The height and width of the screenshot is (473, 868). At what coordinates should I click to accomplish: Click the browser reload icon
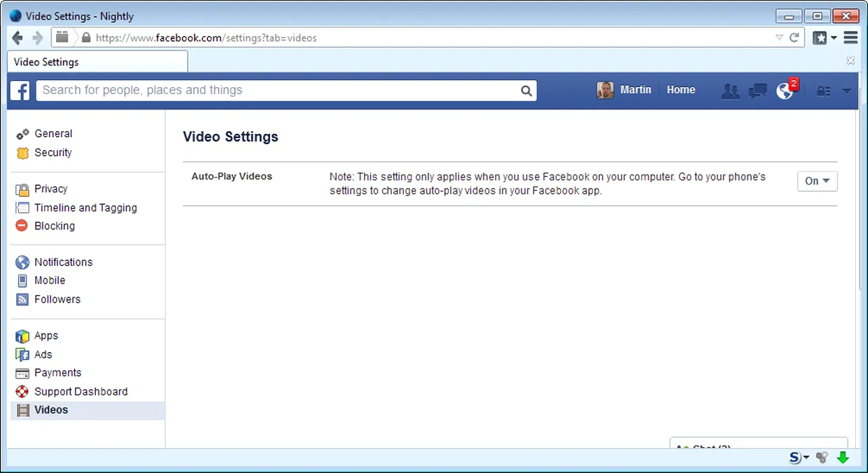(794, 38)
